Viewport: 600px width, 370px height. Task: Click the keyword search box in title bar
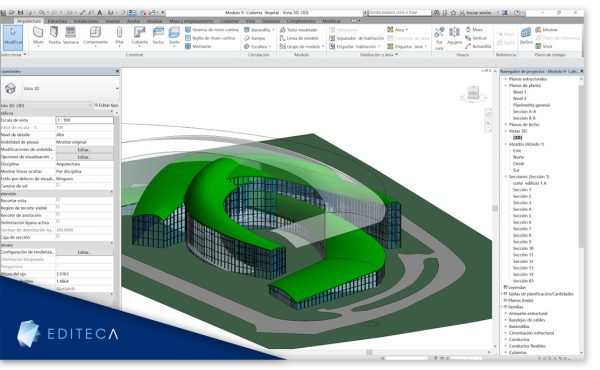point(399,13)
